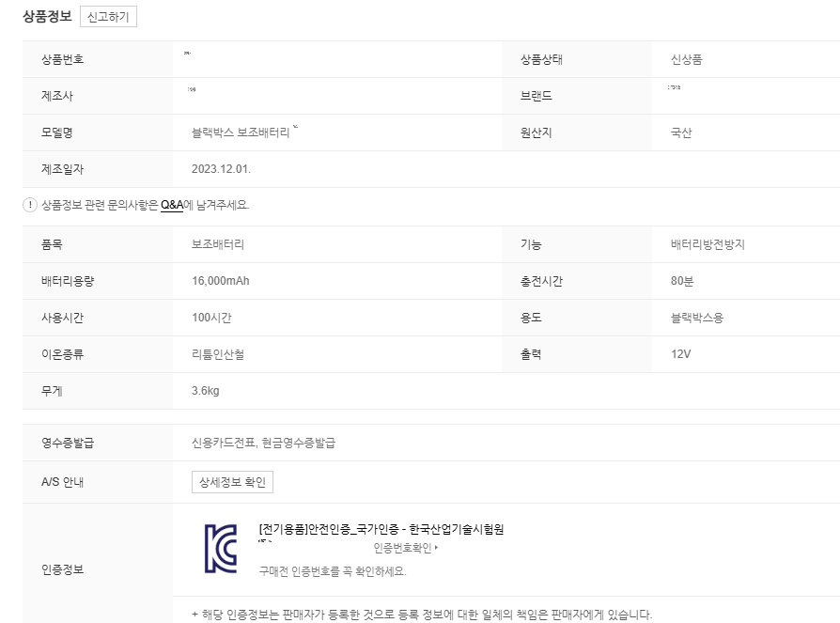Select the 용도 label cell
This screenshot has width=840, height=623.
click(577, 318)
